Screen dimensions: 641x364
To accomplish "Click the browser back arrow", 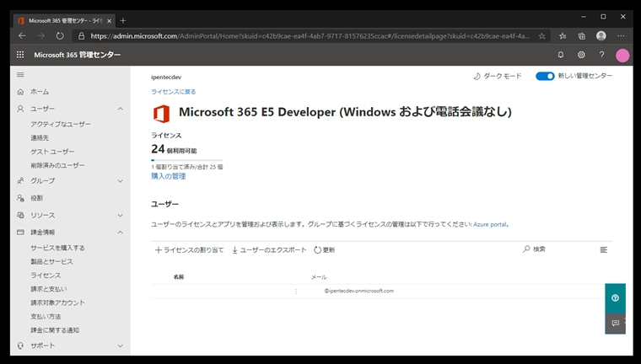I will (22, 36).
